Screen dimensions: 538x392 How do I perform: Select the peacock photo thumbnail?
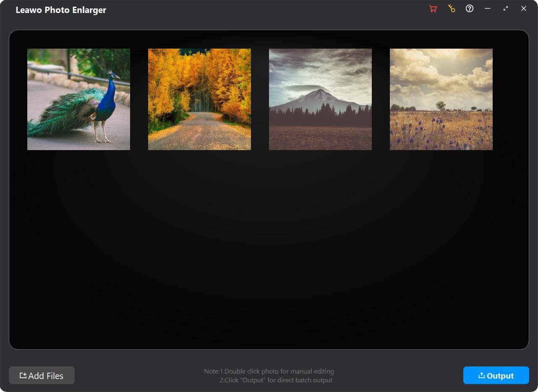click(78, 99)
